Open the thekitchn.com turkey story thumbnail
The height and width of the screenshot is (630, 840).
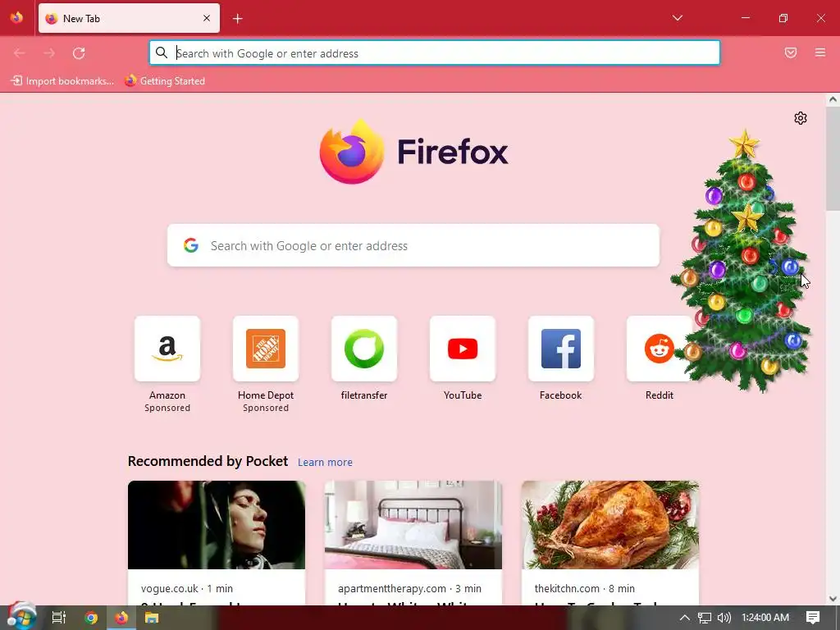tap(610, 525)
